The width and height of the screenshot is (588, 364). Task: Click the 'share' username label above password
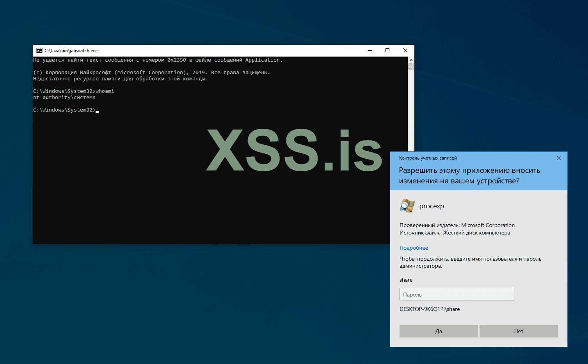[x=406, y=280]
